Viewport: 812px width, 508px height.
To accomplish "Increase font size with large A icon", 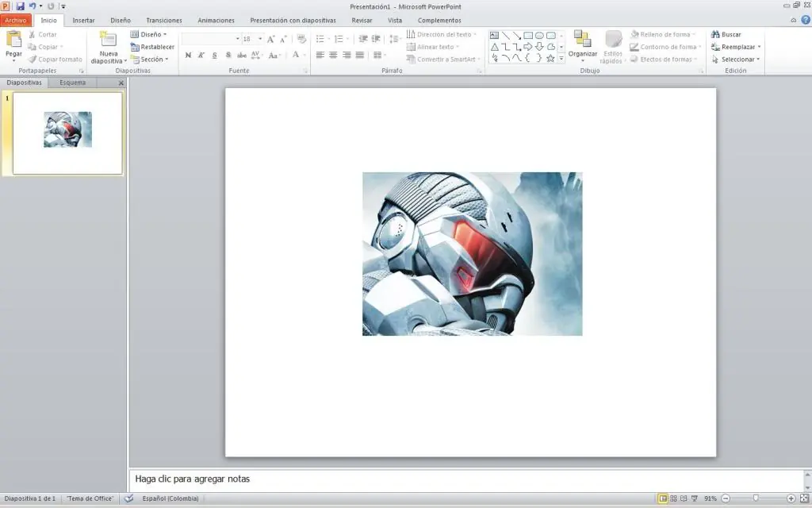I will click(271, 39).
